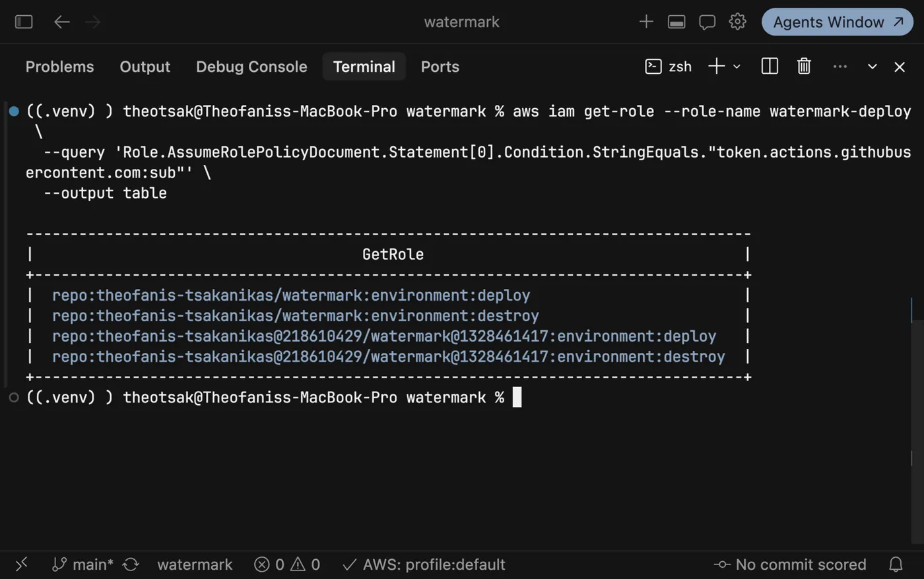924x579 pixels.
Task: Open the main* branch selector
Action: click(82, 564)
